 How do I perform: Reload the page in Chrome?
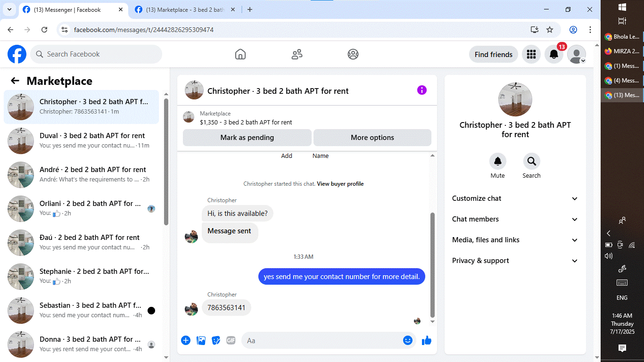tap(44, 30)
